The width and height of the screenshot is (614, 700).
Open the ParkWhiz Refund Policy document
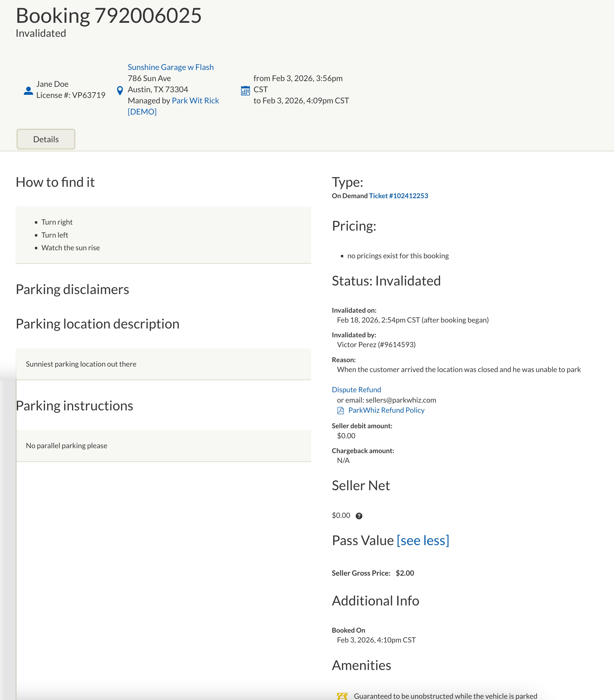(x=386, y=410)
